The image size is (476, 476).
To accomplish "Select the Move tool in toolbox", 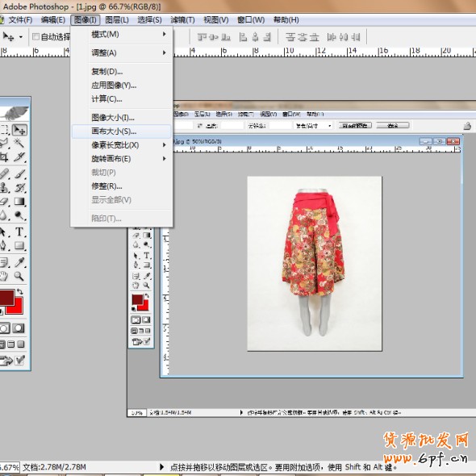I will [x=19, y=130].
